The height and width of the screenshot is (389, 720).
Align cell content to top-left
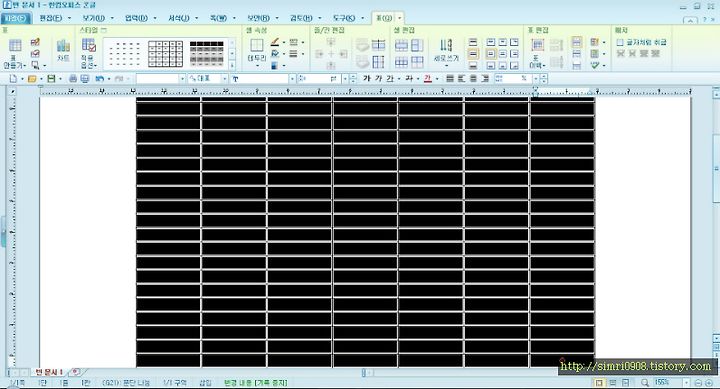coord(491,42)
